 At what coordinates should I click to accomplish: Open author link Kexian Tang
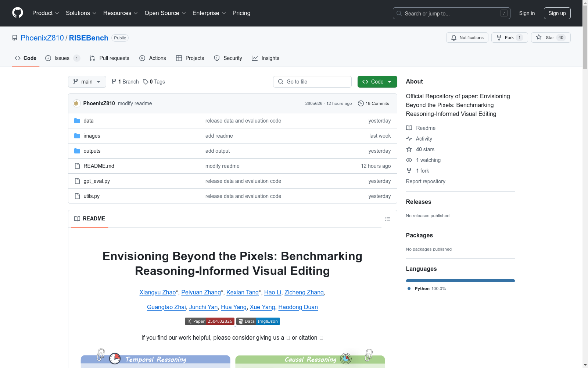(x=243, y=292)
